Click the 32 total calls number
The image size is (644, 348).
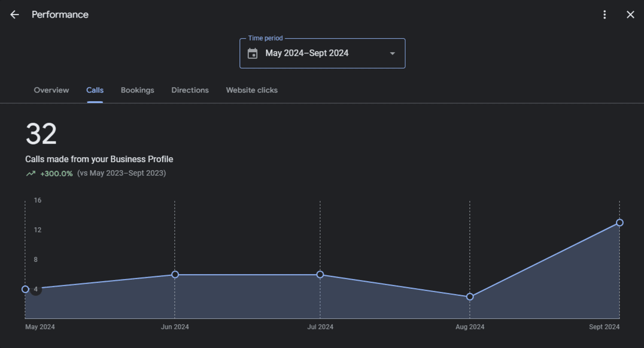41,134
